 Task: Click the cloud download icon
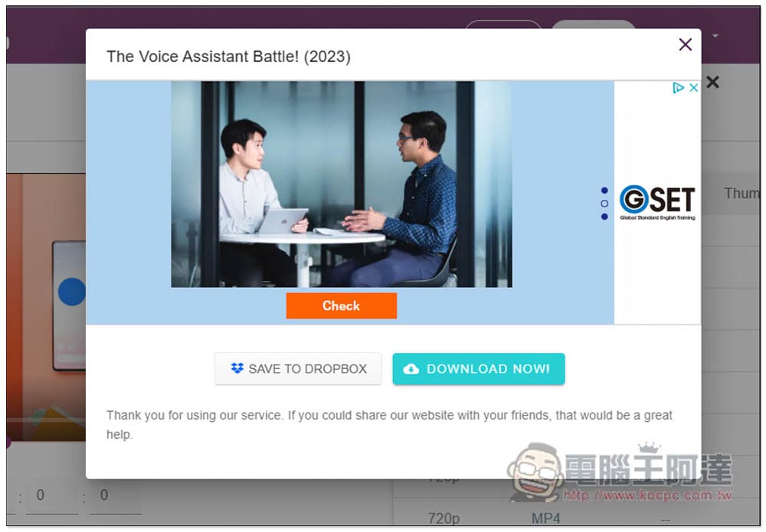[411, 368]
